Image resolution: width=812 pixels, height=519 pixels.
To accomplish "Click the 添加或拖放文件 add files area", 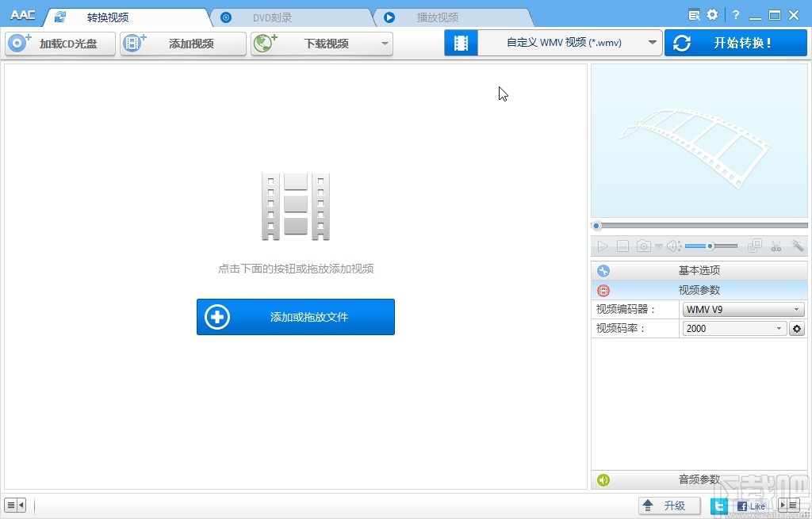I will (x=295, y=316).
